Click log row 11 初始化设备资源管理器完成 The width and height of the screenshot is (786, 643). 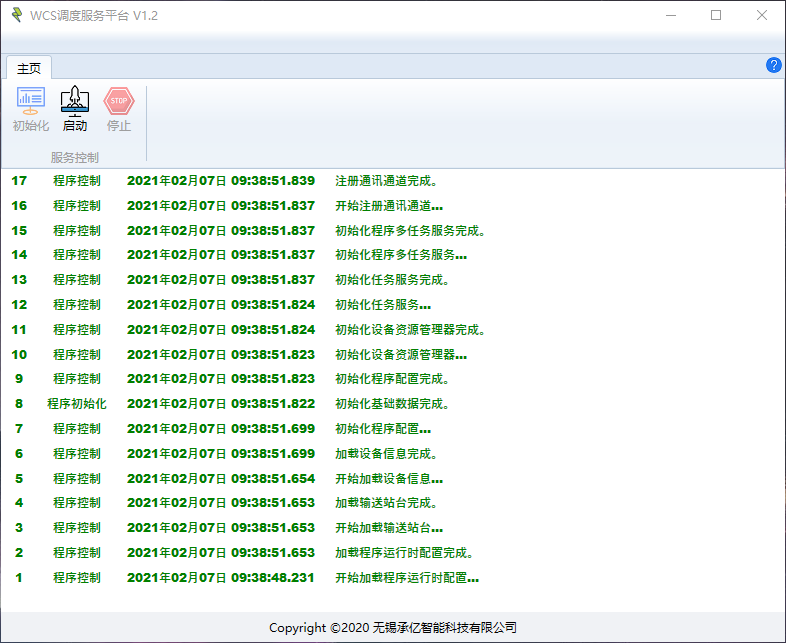tap(410, 329)
